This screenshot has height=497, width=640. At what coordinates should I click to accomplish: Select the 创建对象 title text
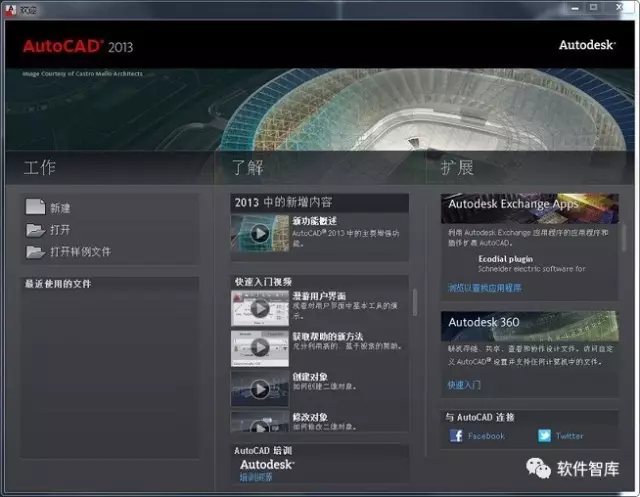click(310, 377)
